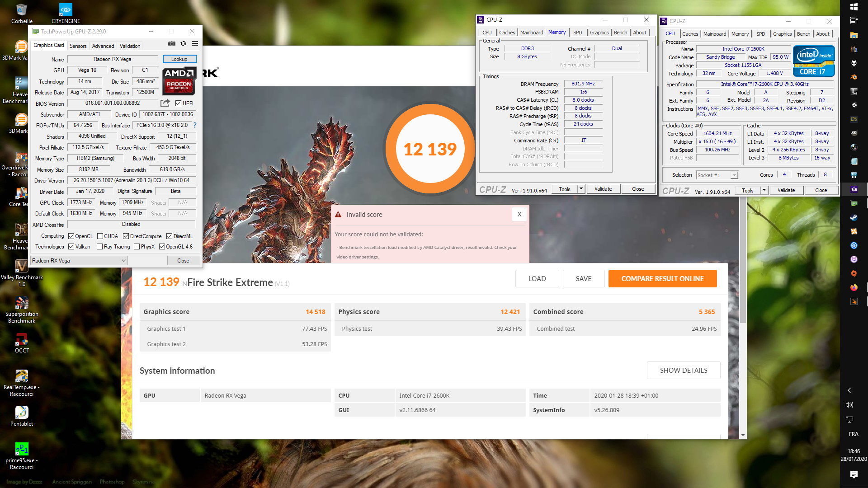The width and height of the screenshot is (868, 488).
Task: Click the scroll down arrow in 3DMark
Action: coord(743,436)
